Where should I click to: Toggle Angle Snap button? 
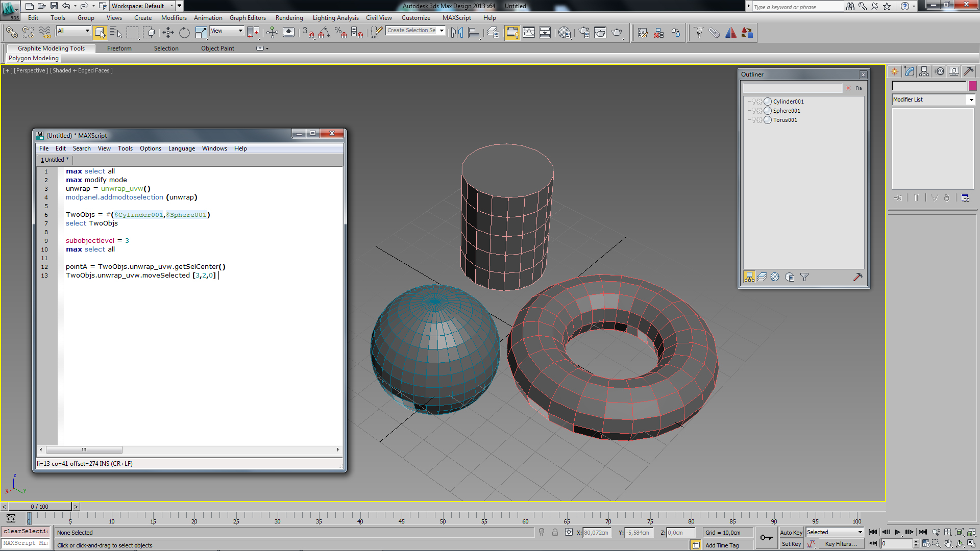(x=325, y=33)
